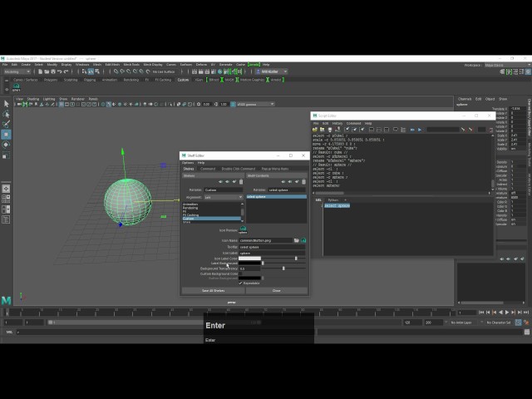The image size is (532, 399).
Task: Delete item using Shelf Contents trash icon
Action: pos(303,182)
